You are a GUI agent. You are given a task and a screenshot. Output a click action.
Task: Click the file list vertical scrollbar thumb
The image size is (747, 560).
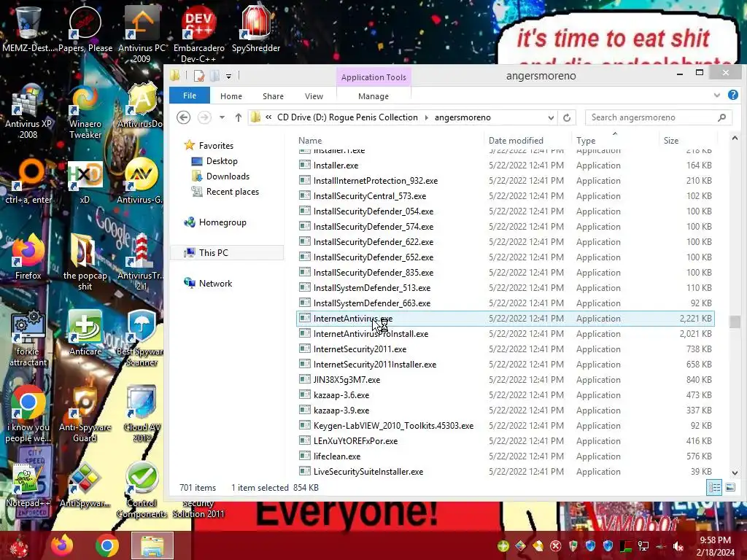[x=735, y=322]
